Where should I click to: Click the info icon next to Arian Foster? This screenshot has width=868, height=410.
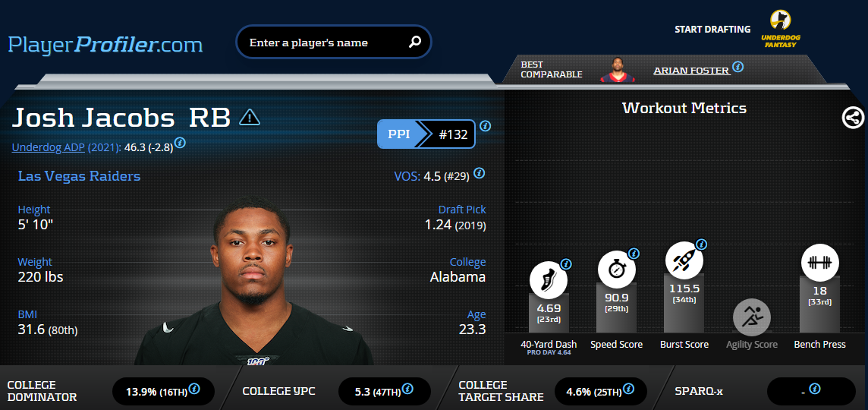point(738,67)
